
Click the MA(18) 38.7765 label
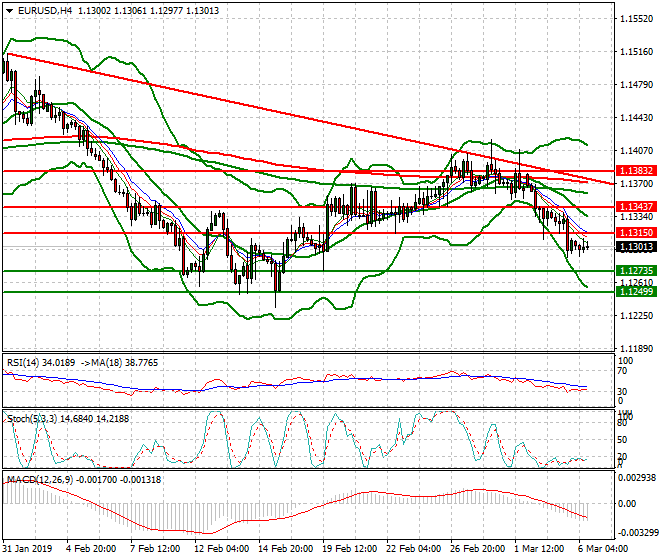click(x=125, y=363)
